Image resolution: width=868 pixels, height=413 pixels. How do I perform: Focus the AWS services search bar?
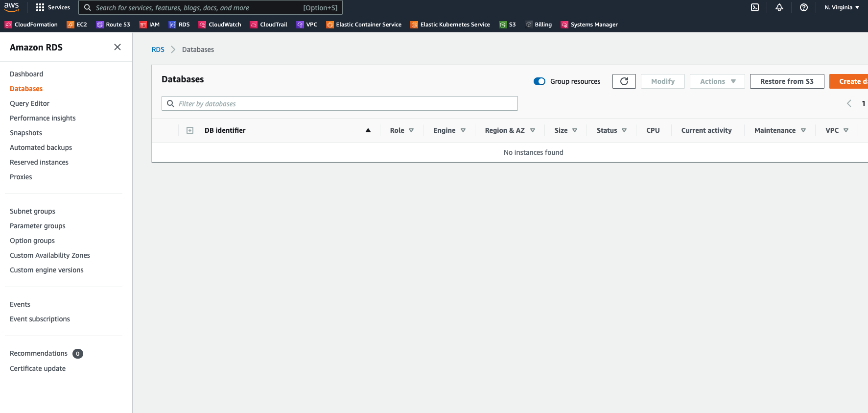(x=211, y=7)
